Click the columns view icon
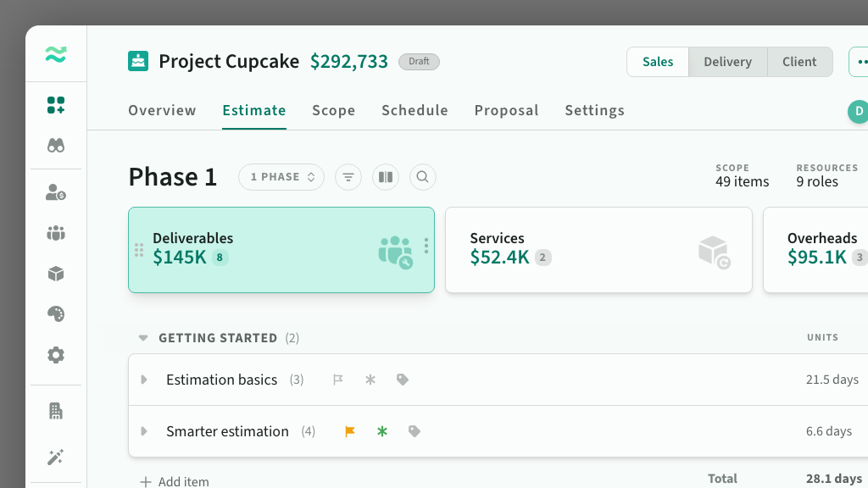This screenshot has height=488, width=868. [x=386, y=177]
